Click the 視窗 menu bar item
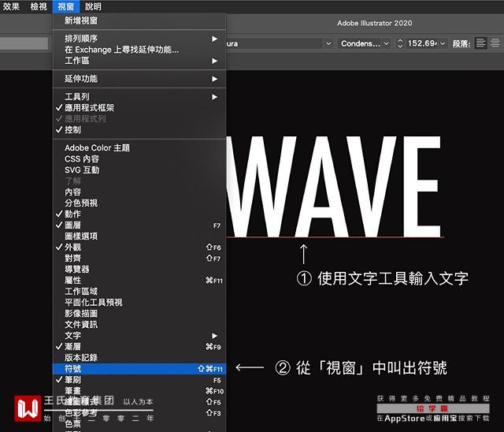 tap(65, 6)
